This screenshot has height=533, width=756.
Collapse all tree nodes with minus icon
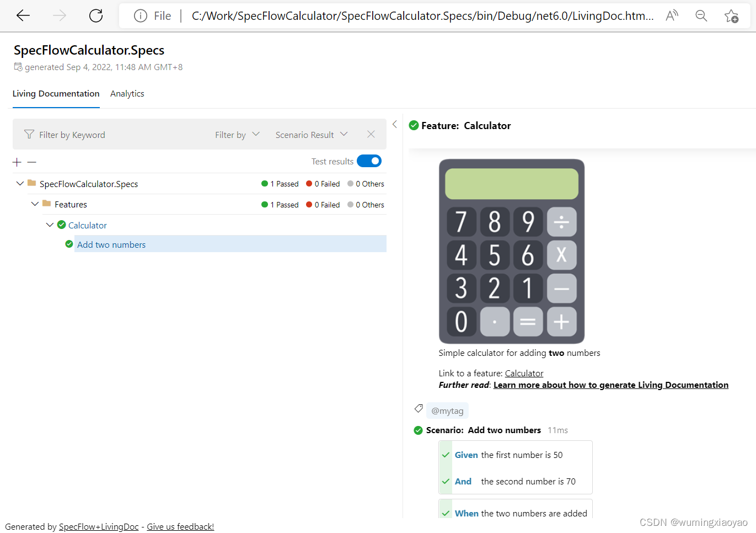32,162
